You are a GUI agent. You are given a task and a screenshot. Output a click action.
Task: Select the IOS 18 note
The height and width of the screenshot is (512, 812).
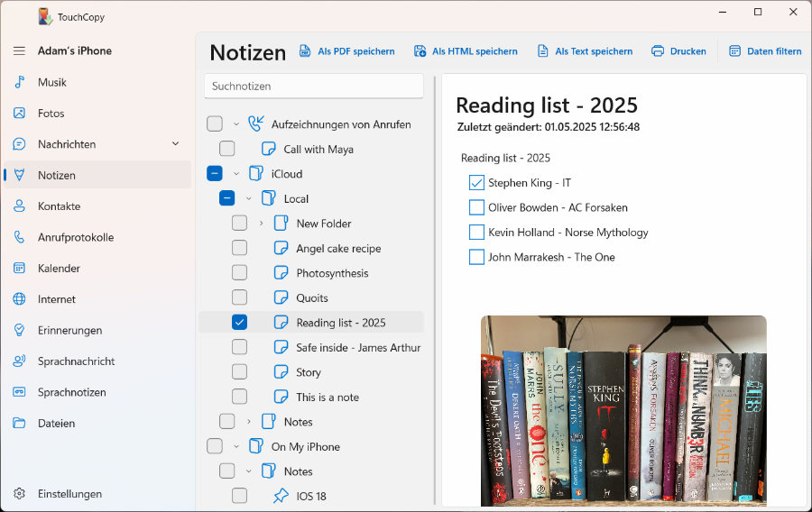click(310, 496)
